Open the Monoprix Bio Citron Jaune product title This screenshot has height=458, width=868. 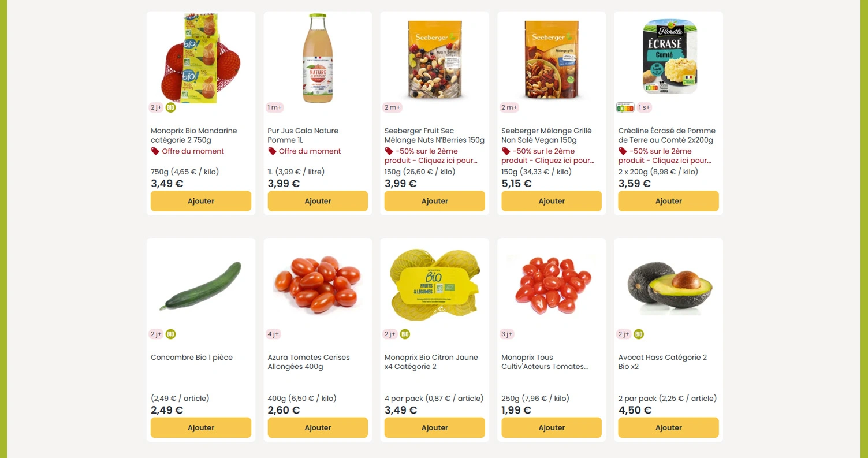tap(431, 362)
